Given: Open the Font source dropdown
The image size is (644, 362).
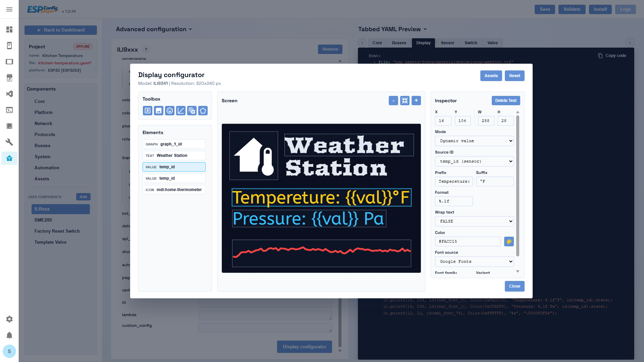Looking at the screenshot, I should pos(474,261).
